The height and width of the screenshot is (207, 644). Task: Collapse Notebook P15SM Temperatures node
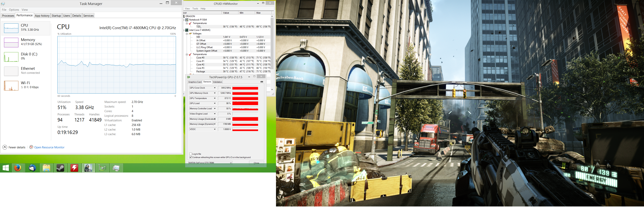[187, 23]
